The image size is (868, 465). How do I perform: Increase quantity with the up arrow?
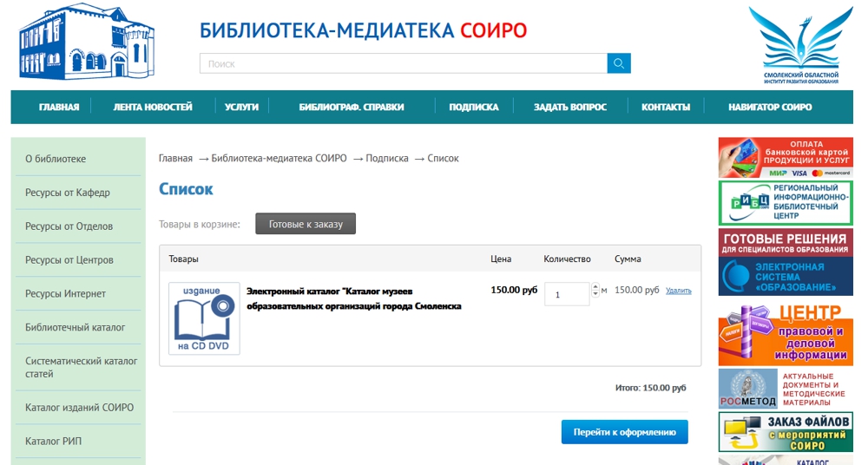[595, 287]
